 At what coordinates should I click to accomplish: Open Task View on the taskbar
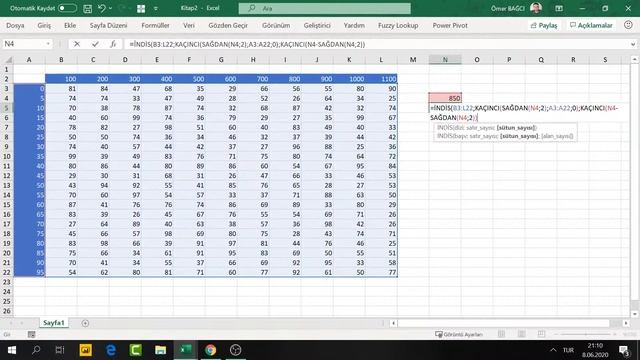60,350
